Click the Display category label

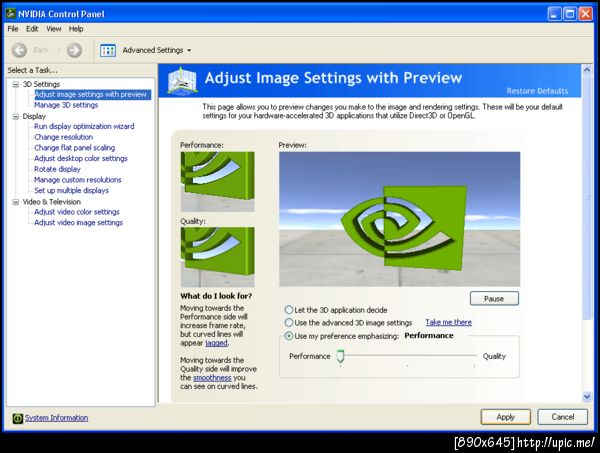34,116
